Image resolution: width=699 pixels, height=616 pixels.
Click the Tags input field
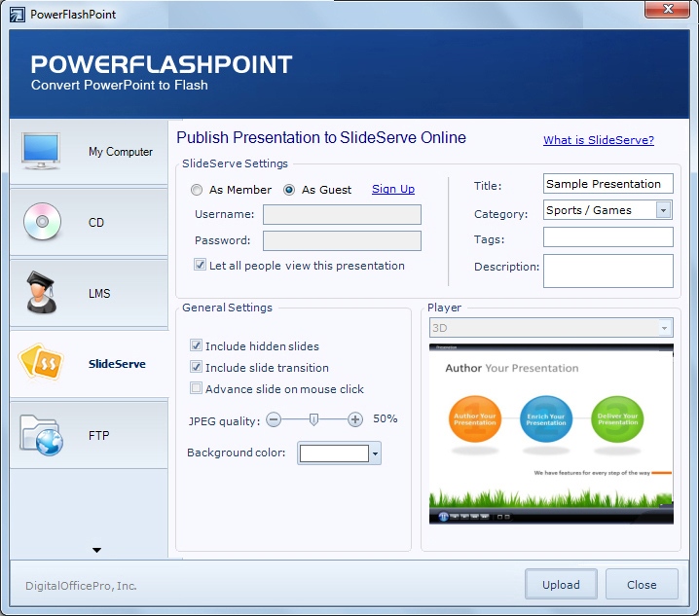(x=607, y=237)
